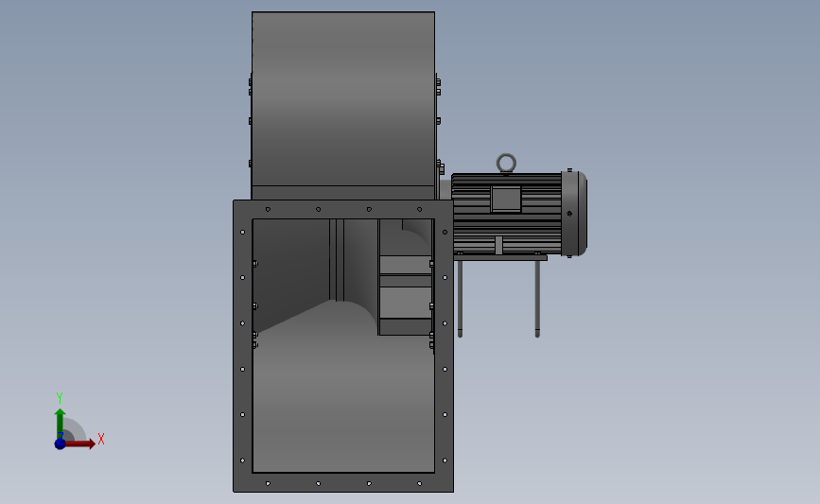Select the right motor support leg

pos(537,299)
